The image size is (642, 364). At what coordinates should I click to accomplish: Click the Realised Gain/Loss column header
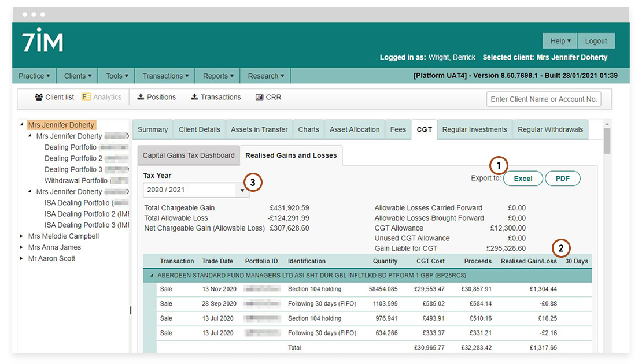(529, 261)
